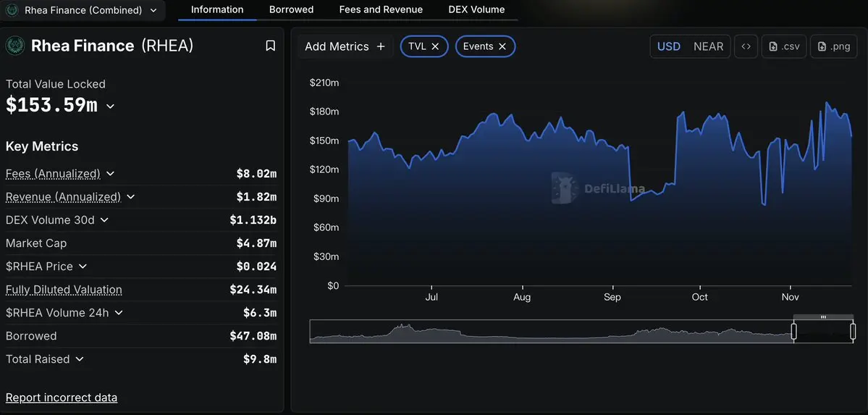Click the $24.34m valuation value
The width and height of the screenshot is (868, 415).
(253, 289)
